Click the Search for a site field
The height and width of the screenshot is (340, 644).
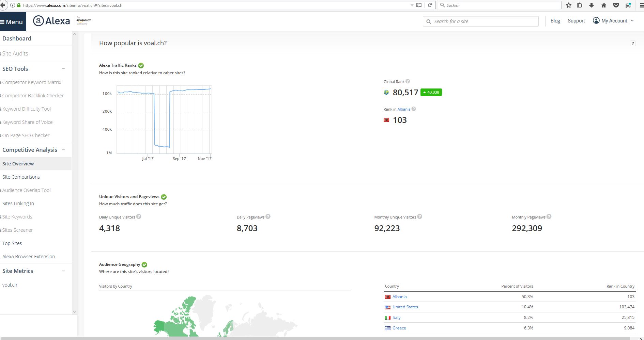coord(480,21)
